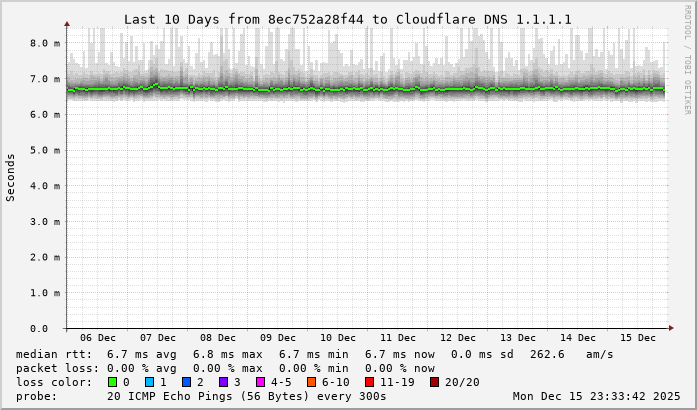Click the light blue loss color 1 swatch
The image size is (697, 410).
[x=149, y=382]
